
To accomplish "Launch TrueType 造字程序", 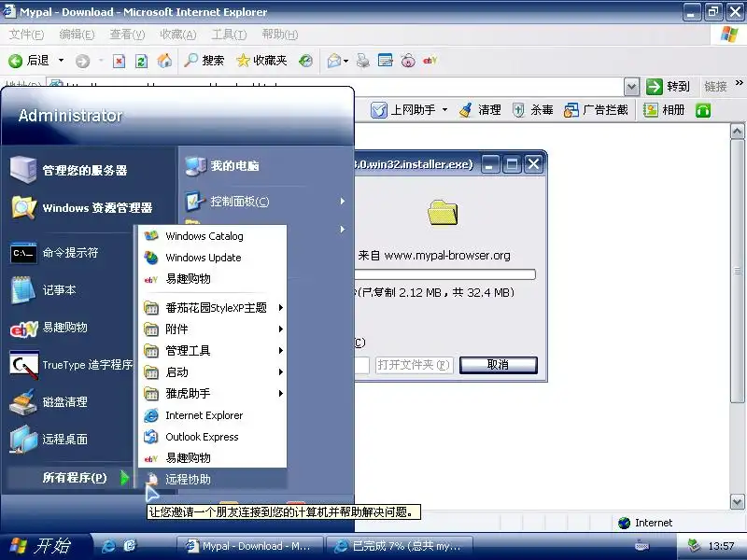I will (x=72, y=365).
